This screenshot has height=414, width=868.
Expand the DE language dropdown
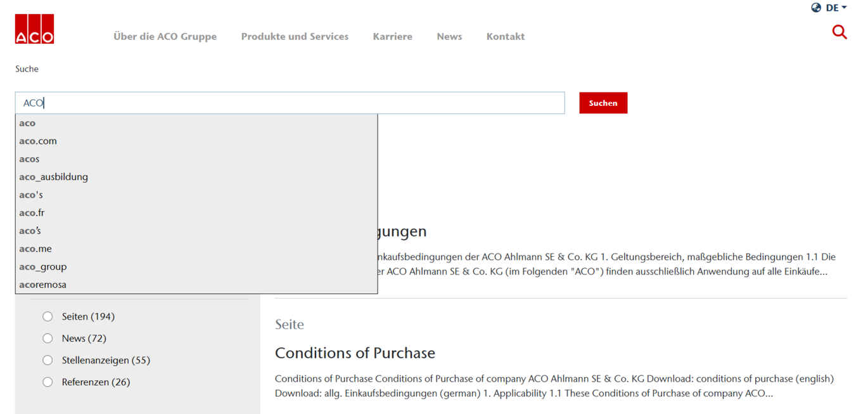[836, 8]
